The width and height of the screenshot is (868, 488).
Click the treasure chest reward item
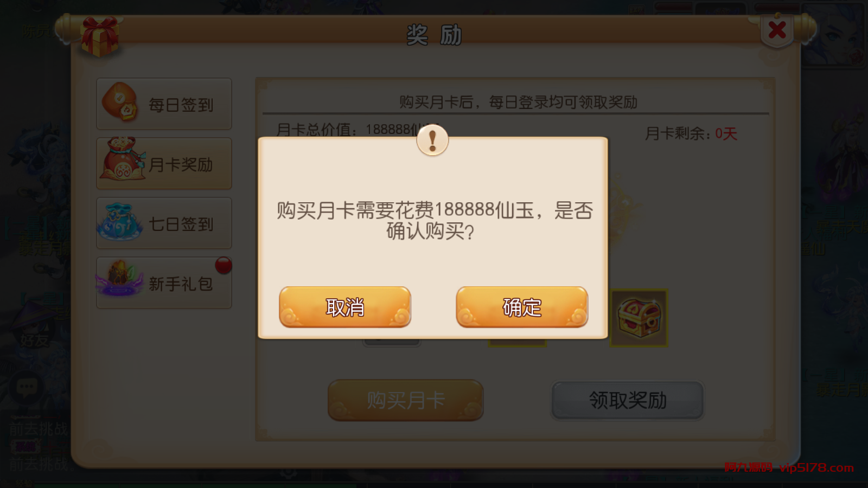pos(639,318)
